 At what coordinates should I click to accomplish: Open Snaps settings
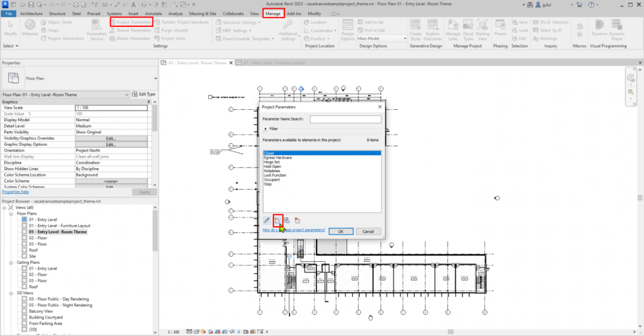50,30
